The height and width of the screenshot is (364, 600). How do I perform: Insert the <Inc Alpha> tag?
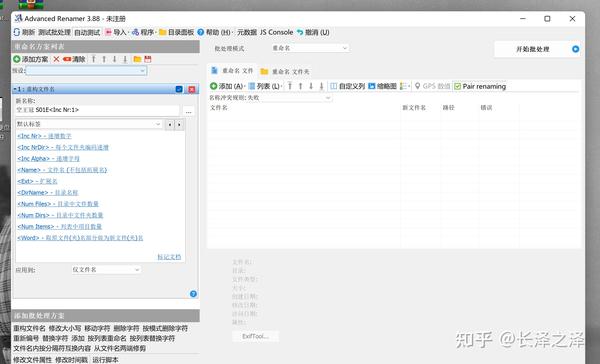coord(48,158)
